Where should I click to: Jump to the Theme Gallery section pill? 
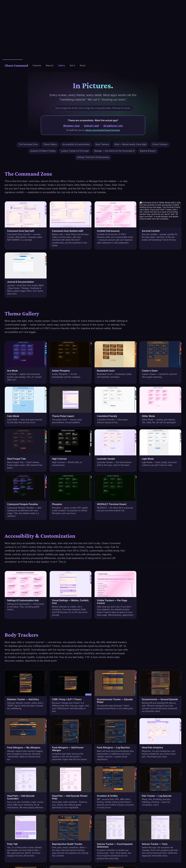(50, 144)
